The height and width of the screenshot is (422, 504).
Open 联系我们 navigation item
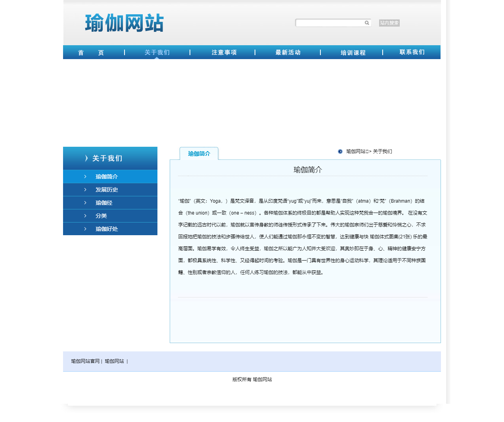point(412,52)
